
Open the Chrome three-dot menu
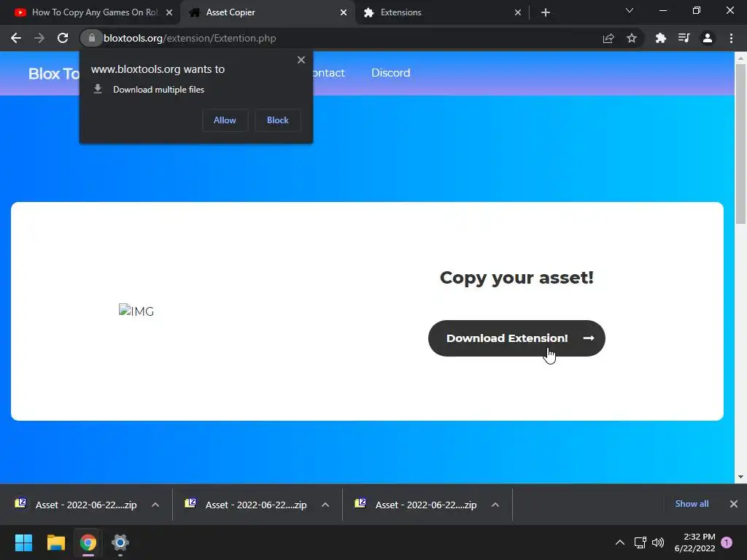click(x=731, y=38)
